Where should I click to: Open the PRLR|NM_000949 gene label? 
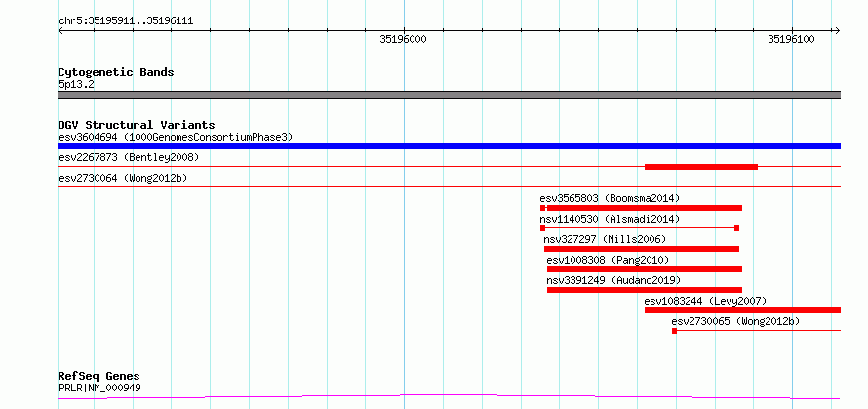pos(99,388)
